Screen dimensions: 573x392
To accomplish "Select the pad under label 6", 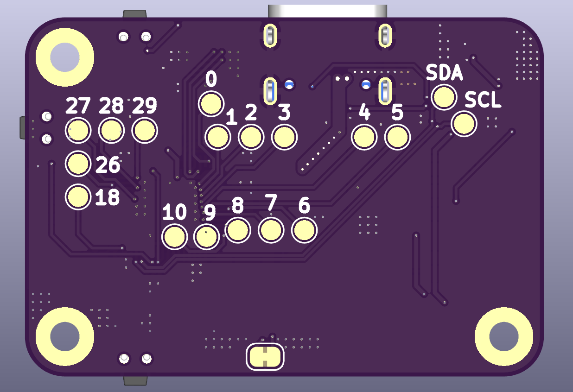I will pos(304,230).
